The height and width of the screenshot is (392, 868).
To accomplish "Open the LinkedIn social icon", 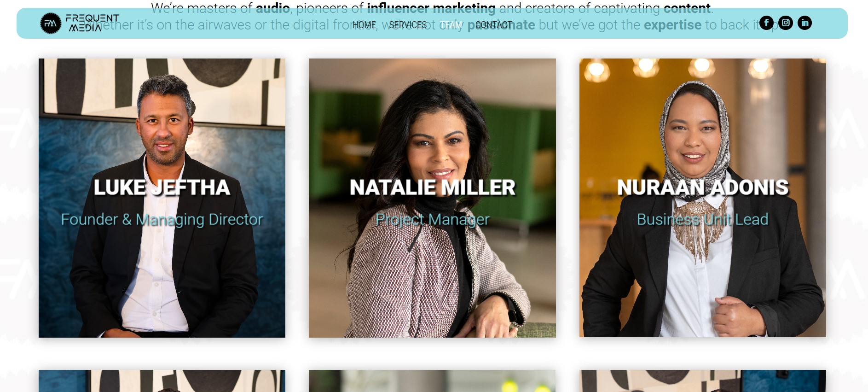I will pyautogui.click(x=804, y=23).
